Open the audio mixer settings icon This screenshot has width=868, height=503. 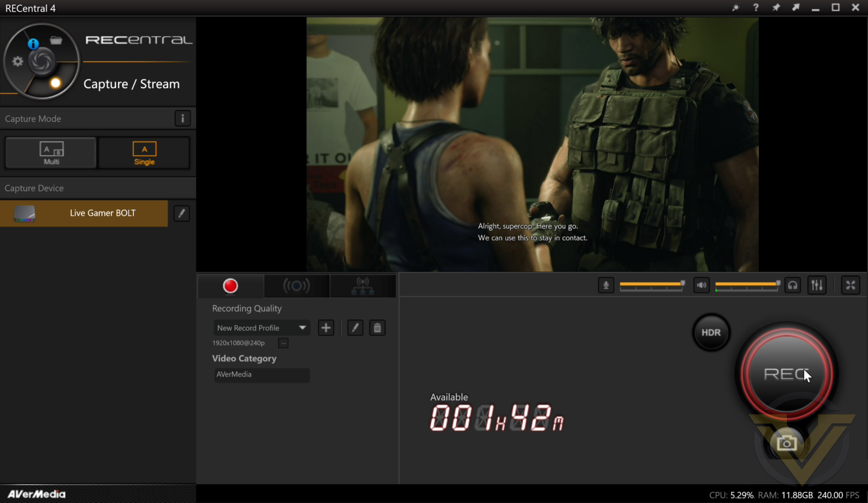click(x=817, y=285)
